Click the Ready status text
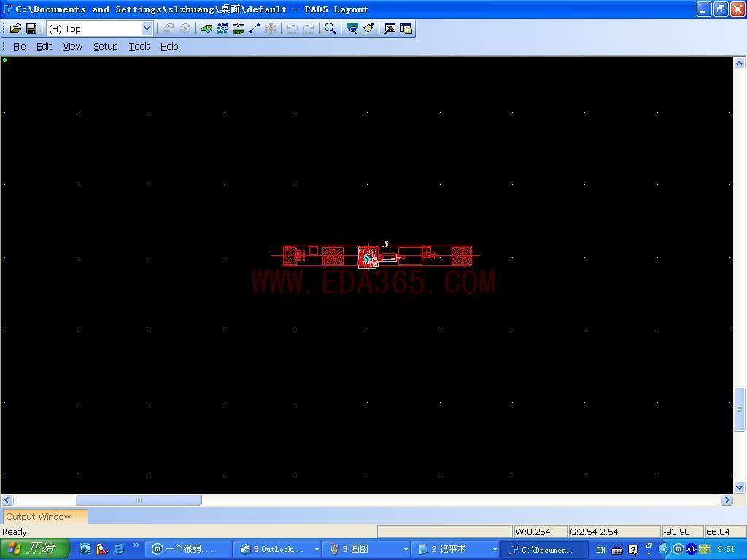747x560 pixels. point(15,532)
